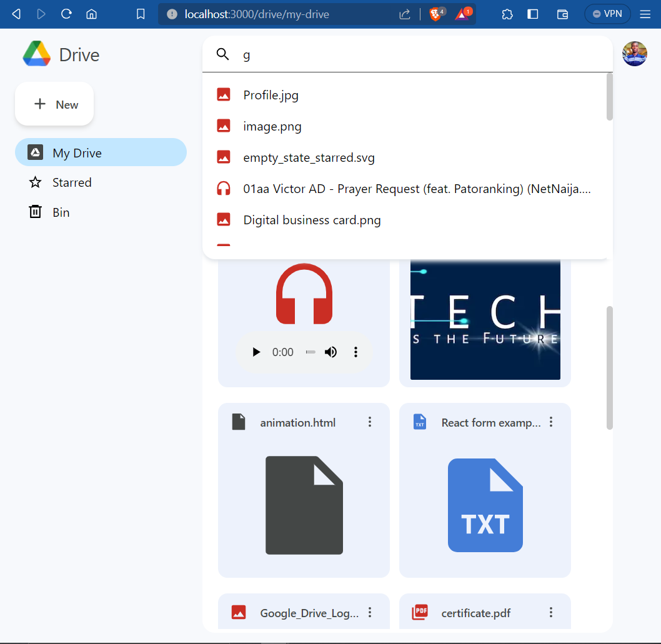Toggle the browser sidebar panel icon
The image size is (661, 644).
click(x=533, y=14)
